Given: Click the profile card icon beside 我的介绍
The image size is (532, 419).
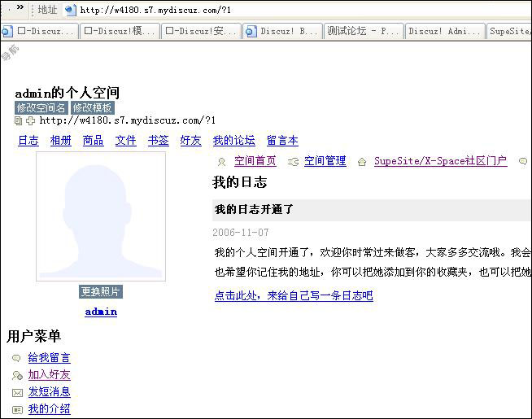Looking at the screenshot, I should click(17, 410).
